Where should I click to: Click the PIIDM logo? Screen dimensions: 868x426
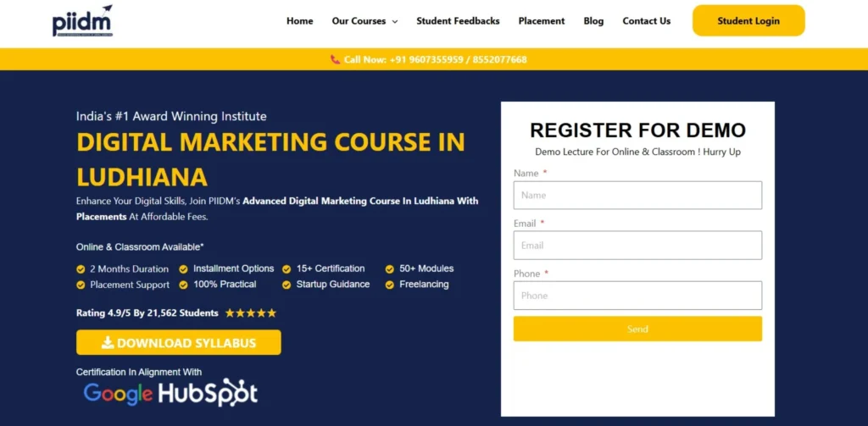click(x=82, y=21)
